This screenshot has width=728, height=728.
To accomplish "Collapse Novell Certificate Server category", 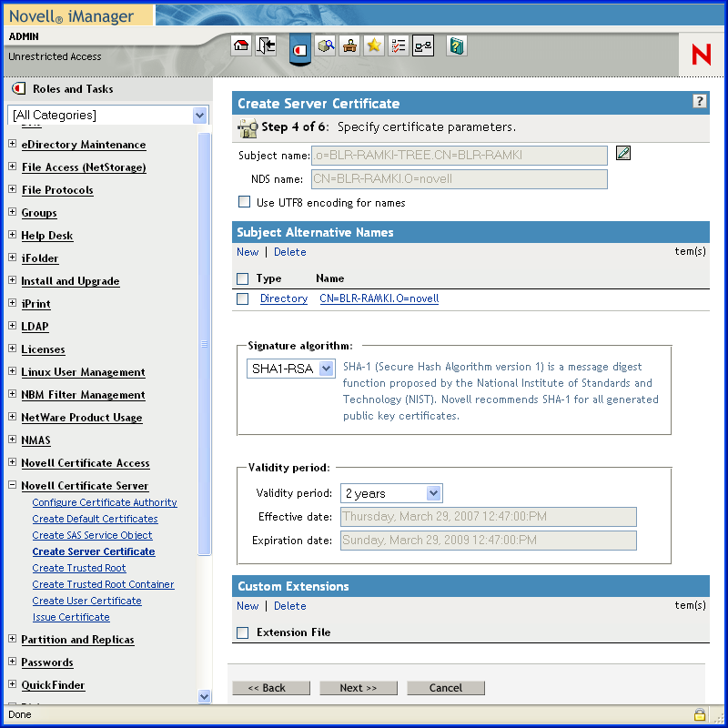I will (13, 485).
